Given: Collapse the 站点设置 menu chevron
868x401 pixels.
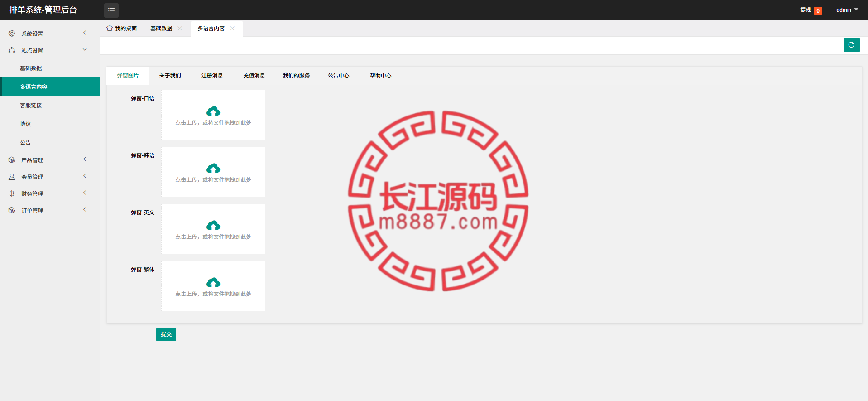Looking at the screenshot, I should pos(85,49).
